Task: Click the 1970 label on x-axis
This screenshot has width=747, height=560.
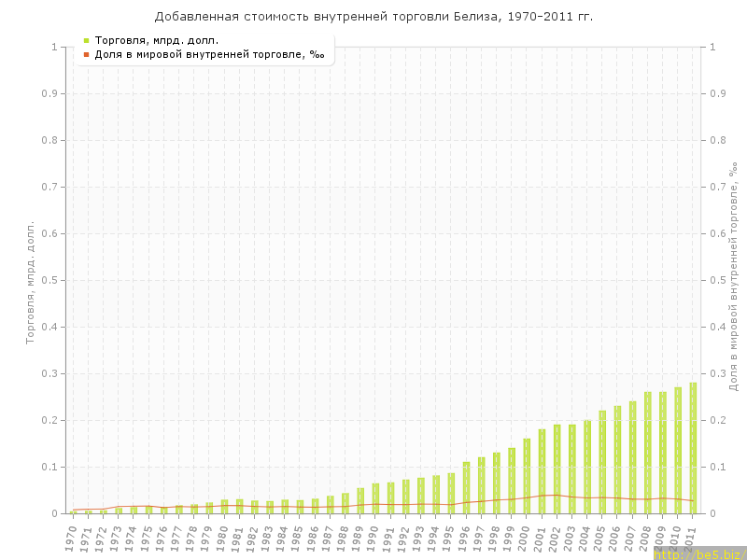Action: click(x=71, y=537)
